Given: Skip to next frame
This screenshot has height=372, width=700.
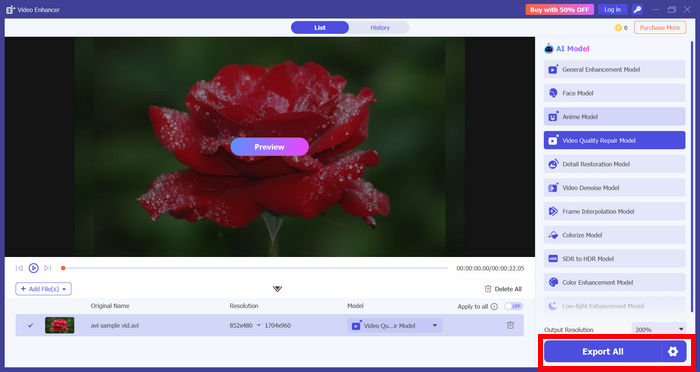Looking at the screenshot, I should coord(47,268).
